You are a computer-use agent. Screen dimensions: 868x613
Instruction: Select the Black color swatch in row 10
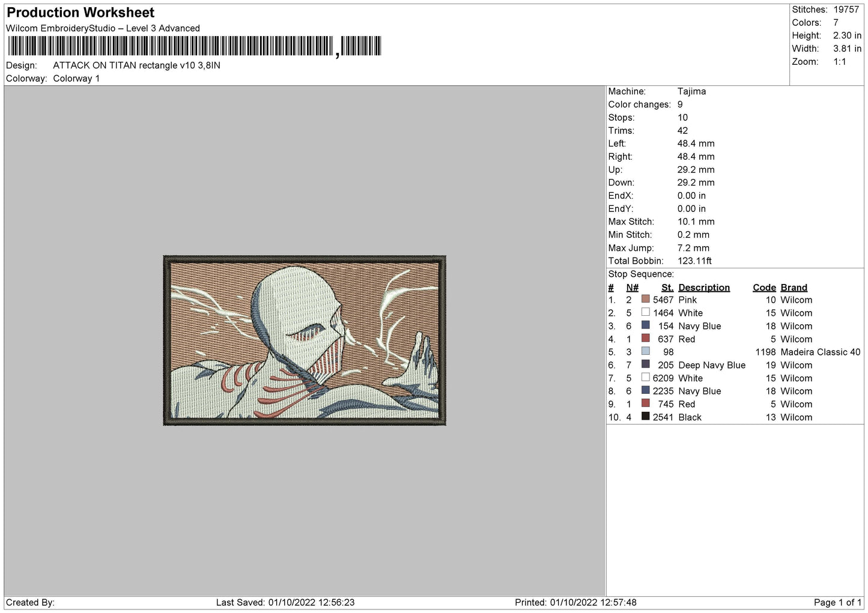pos(645,417)
